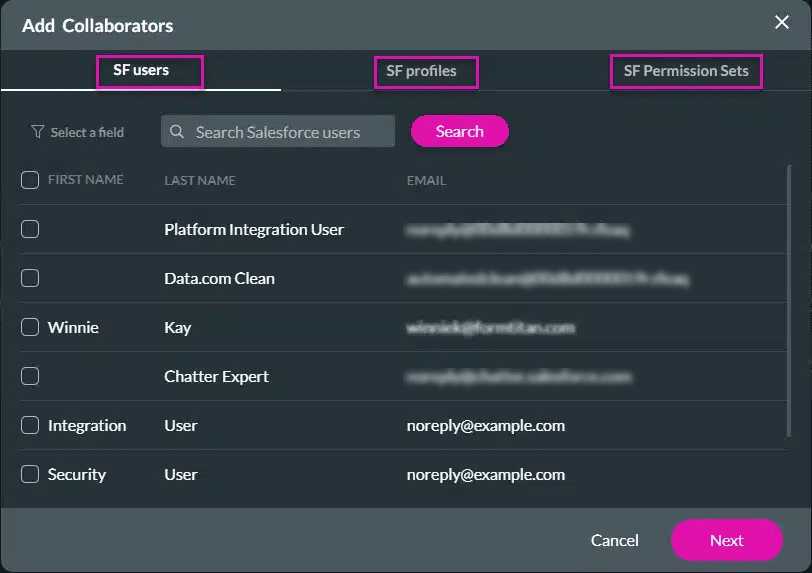Focus the Search Salesforce users field
The height and width of the screenshot is (573, 812).
point(278,131)
